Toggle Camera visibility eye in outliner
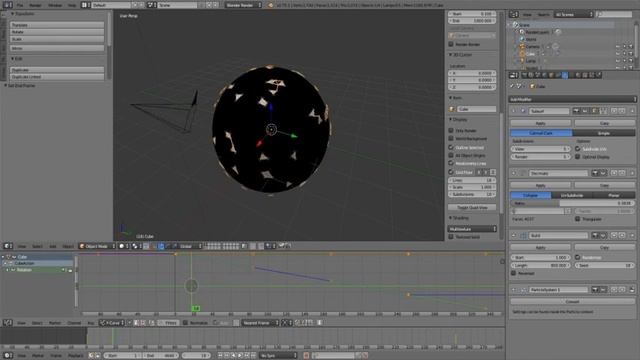 point(618,47)
